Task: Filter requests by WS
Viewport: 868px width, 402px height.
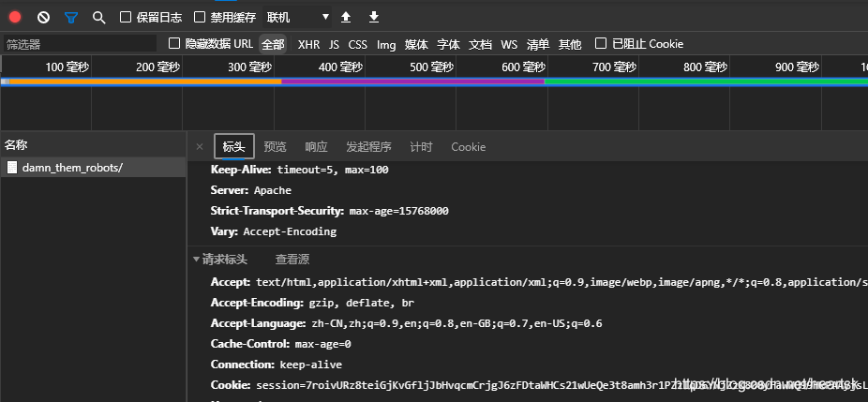Action: point(509,44)
